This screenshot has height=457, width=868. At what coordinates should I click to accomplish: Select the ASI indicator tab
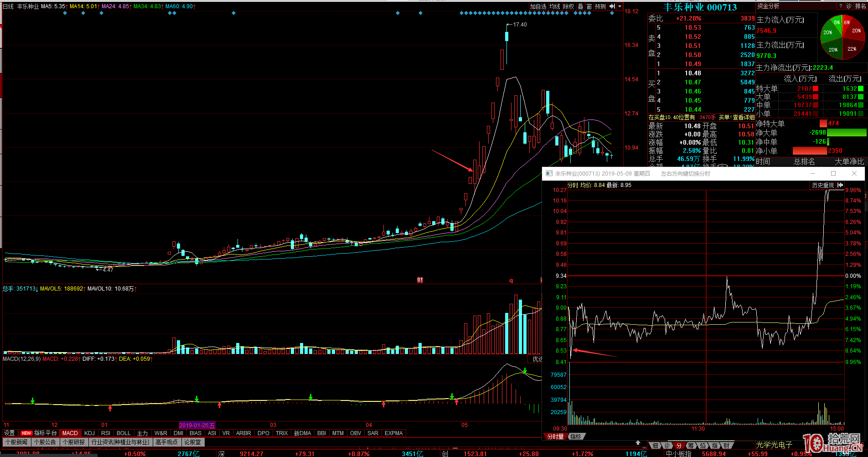coord(212,433)
